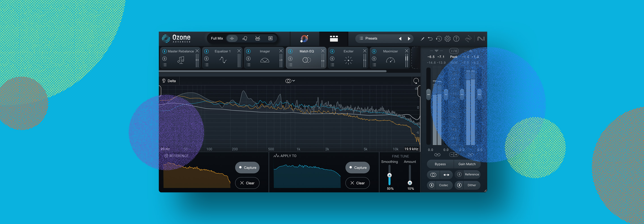Select the bass speaker focus icon
The image size is (644, 224).
pyautogui.click(x=270, y=38)
